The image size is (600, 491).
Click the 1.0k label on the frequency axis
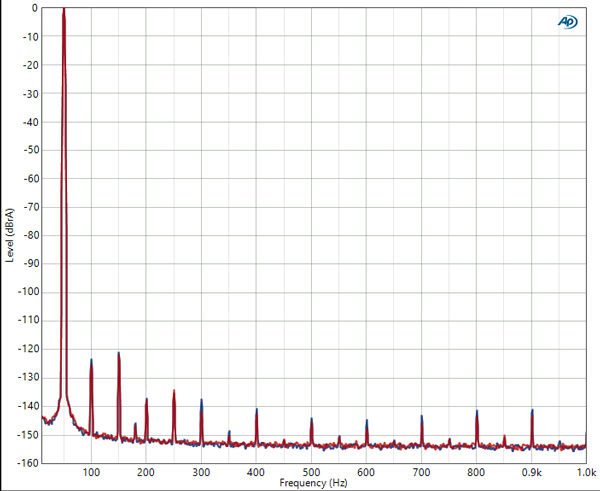587,473
